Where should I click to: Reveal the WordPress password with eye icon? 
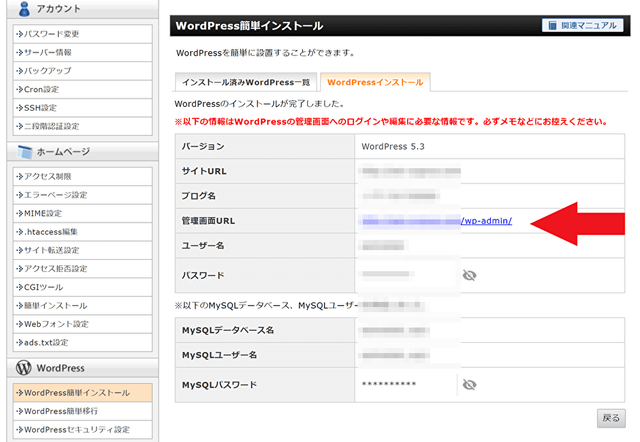469,275
